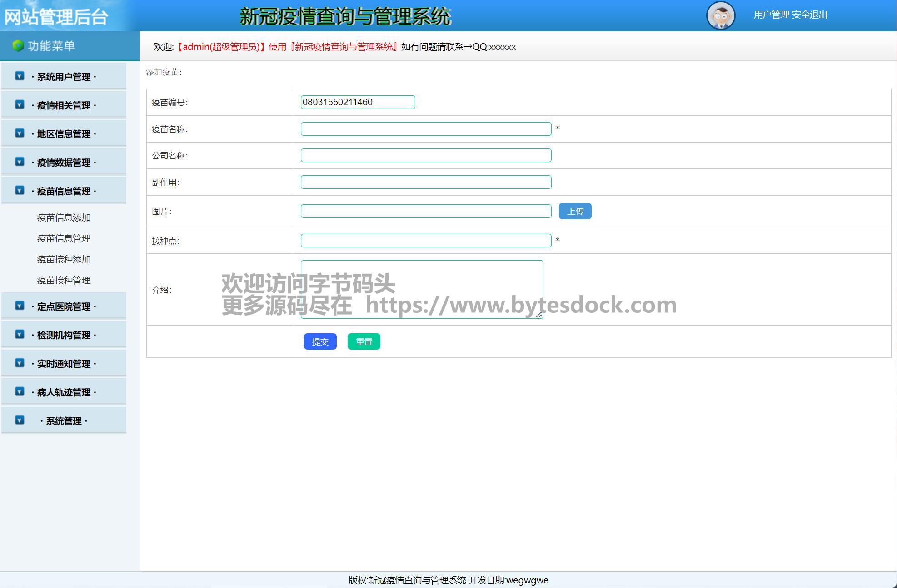This screenshot has height=588, width=897.
Task: Select 疫苗信息管理 submenu entry
Action: 64,238
